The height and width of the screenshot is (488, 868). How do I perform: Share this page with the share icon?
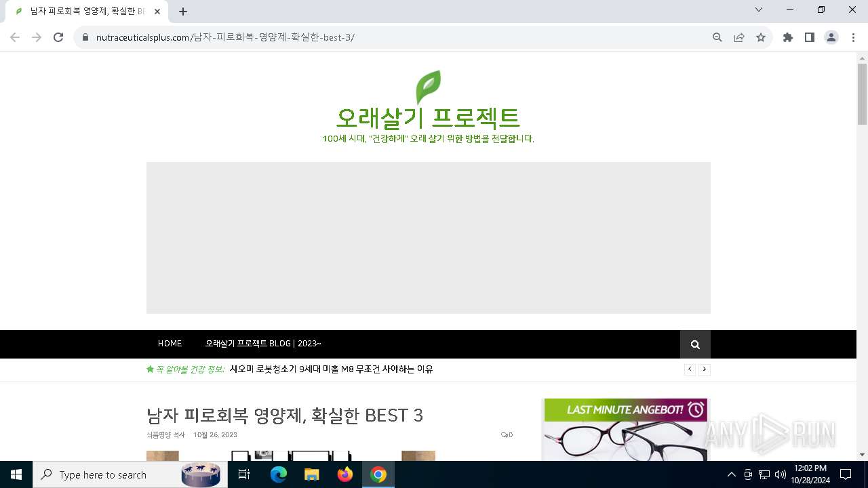point(739,37)
